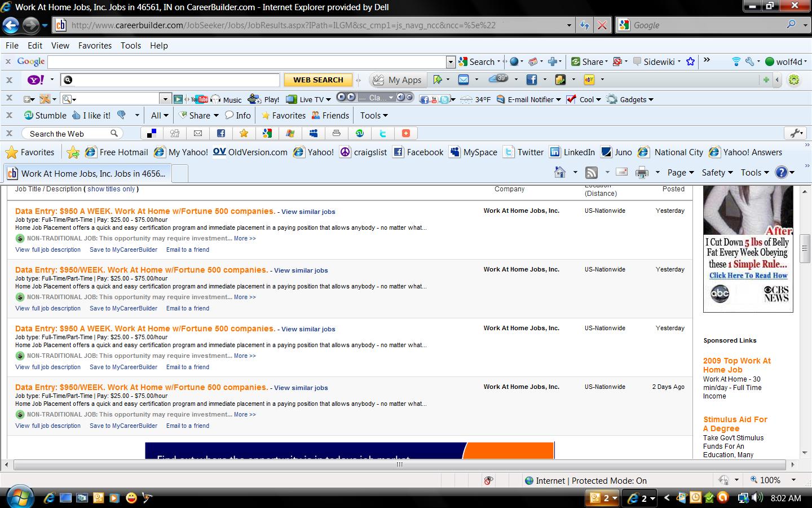Click the I like it! thumbs-up
The image size is (812, 508).
(x=91, y=115)
